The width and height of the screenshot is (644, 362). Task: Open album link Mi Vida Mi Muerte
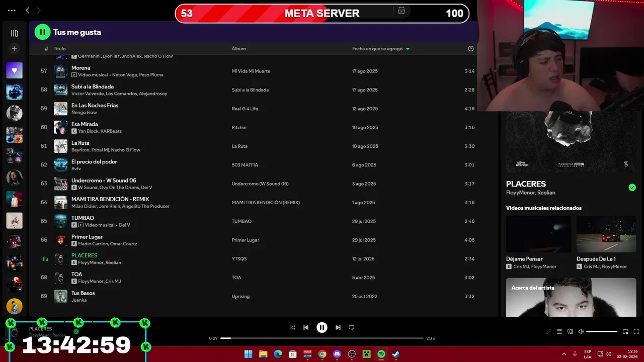click(x=251, y=71)
